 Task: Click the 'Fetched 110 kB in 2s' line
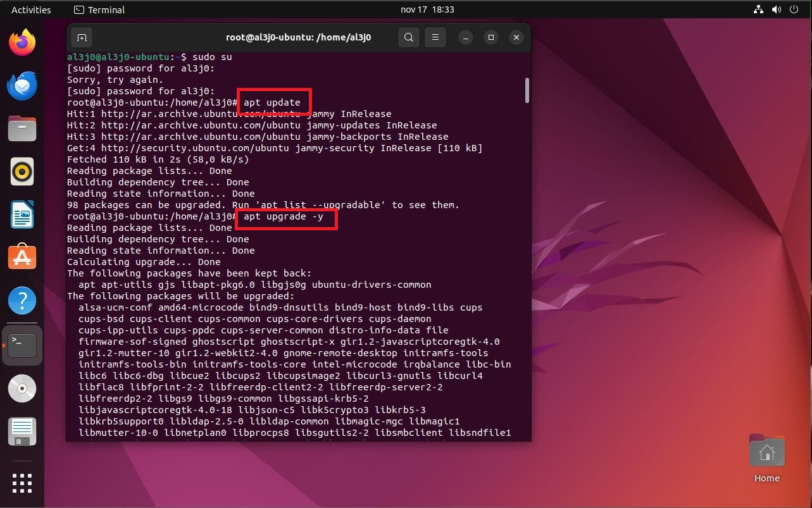tap(158, 159)
